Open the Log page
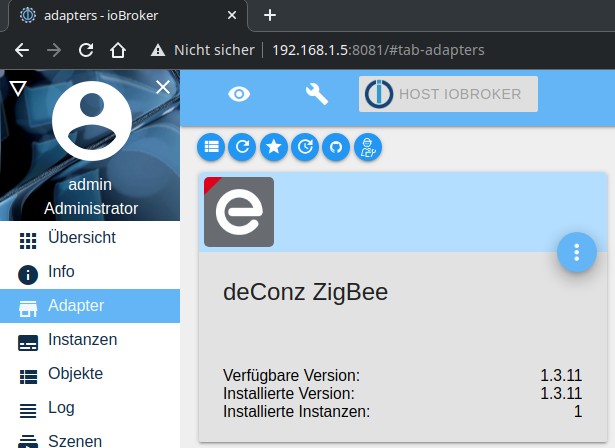Viewport: 615px width, 448px height. pos(60,408)
